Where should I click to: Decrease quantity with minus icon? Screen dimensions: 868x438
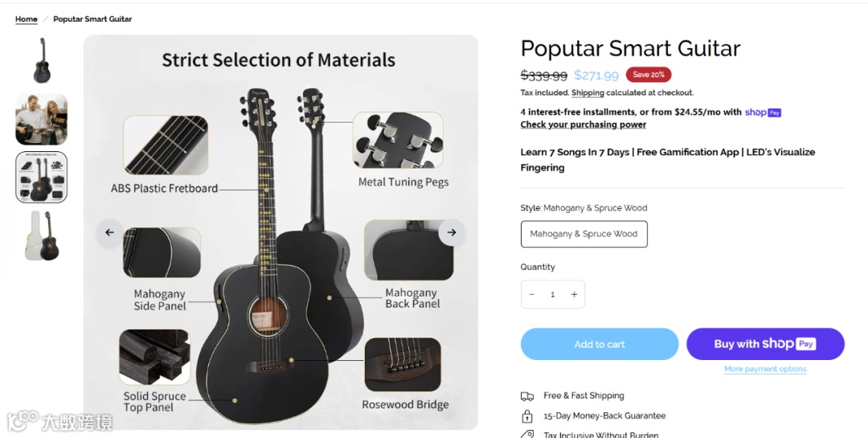coord(531,295)
